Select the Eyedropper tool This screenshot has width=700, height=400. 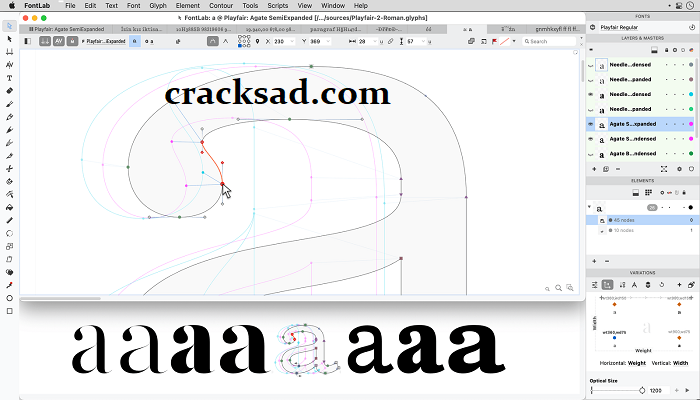pos(9,285)
